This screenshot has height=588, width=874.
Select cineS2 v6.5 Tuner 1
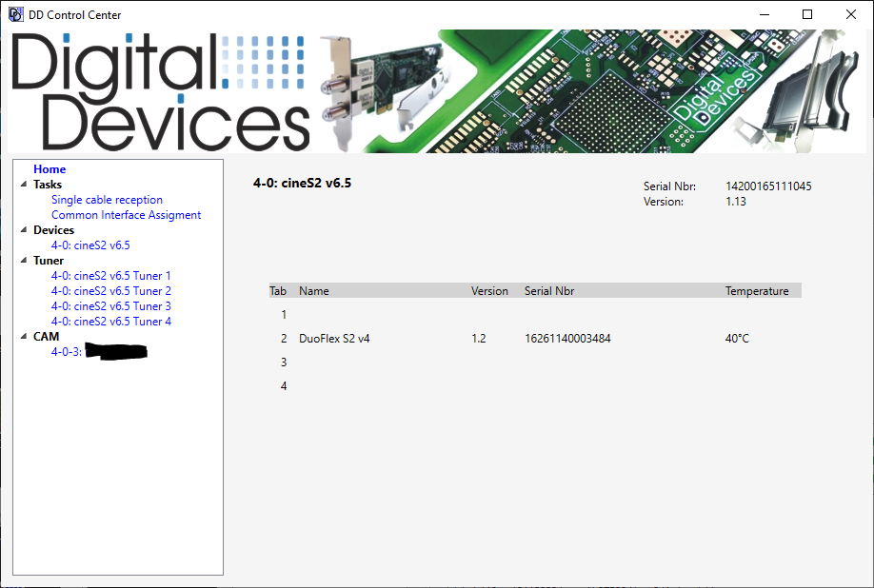(110, 276)
